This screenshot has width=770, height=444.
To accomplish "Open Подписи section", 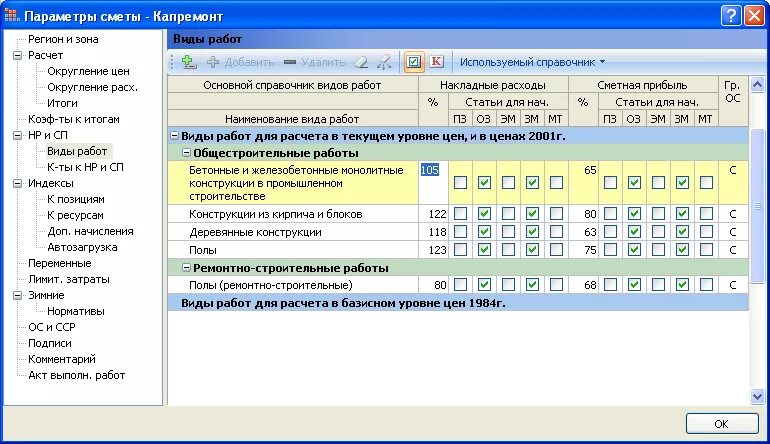I will pyautogui.click(x=50, y=343).
